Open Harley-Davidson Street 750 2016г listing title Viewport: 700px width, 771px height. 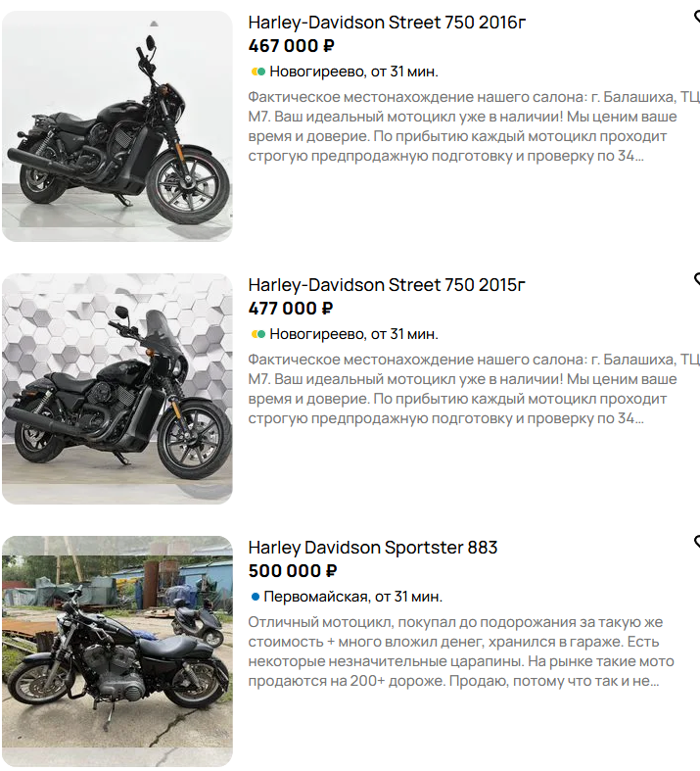[x=387, y=23]
